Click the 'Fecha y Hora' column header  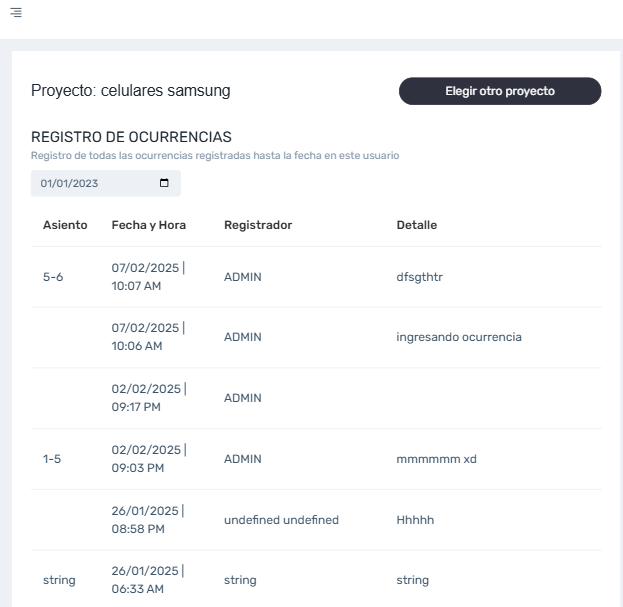[x=148, y=225]
